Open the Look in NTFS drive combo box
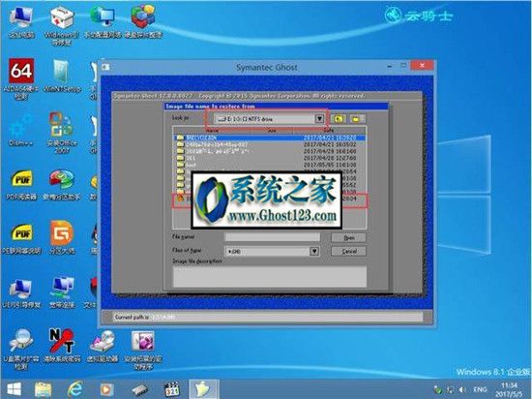532x399 pixels. [x=269, y=119]
